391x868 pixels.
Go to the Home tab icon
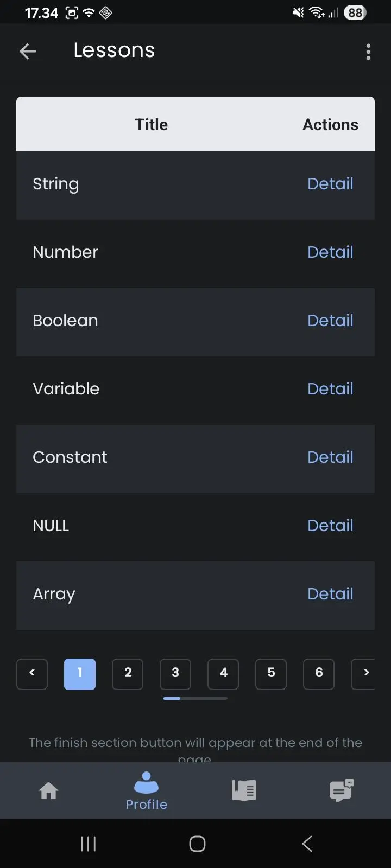click(x=49, y=790)
